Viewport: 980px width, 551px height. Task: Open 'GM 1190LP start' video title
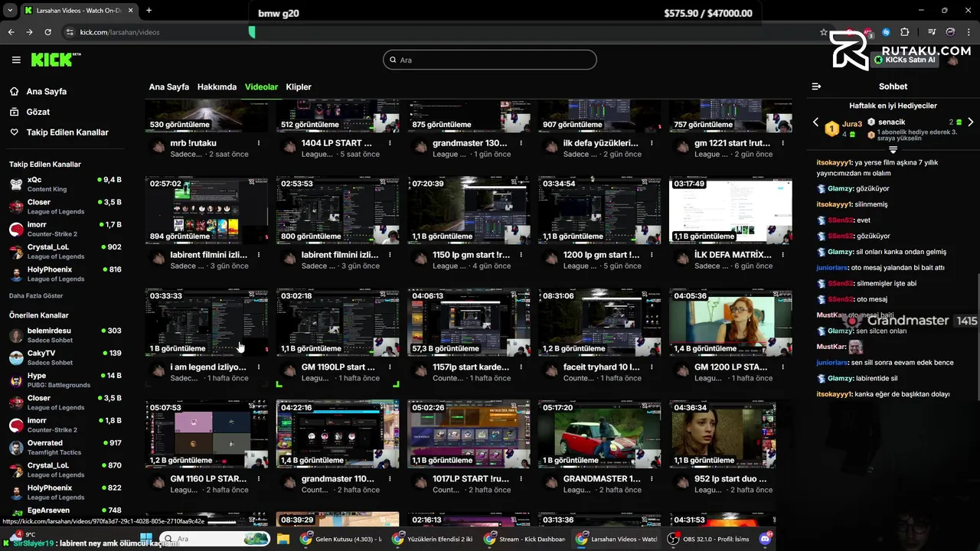pos(338,367)
